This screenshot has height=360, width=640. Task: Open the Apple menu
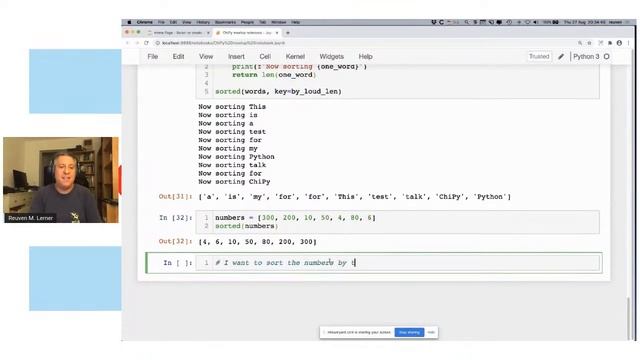pos(129,22)
